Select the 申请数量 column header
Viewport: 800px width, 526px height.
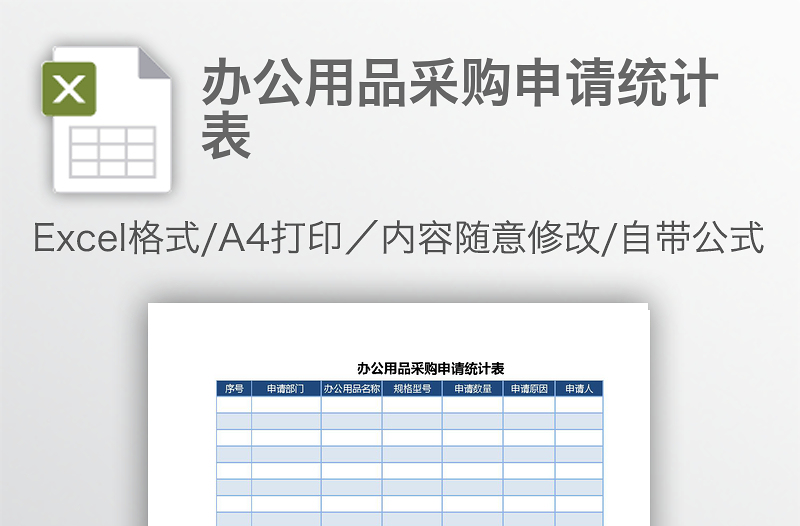[473, 389]
